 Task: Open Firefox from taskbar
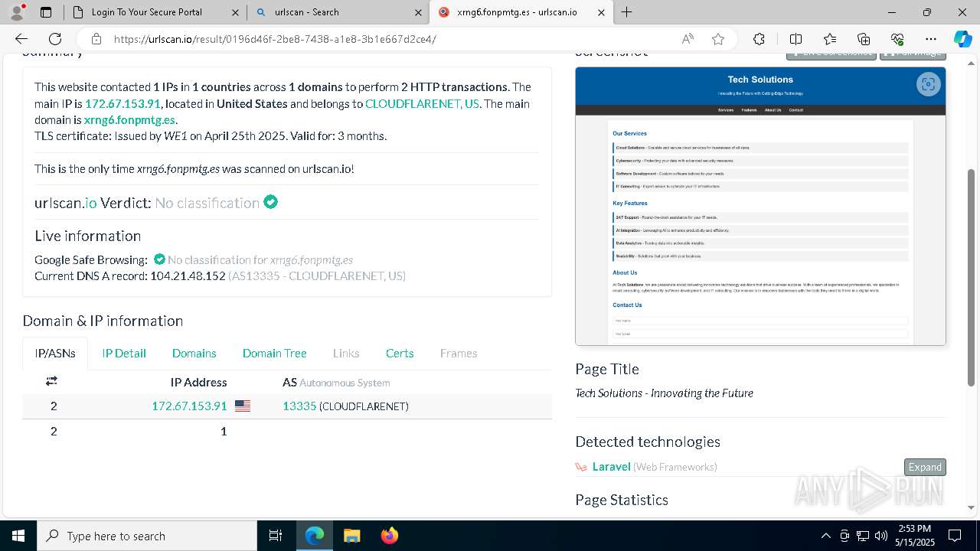click(389, 536)
